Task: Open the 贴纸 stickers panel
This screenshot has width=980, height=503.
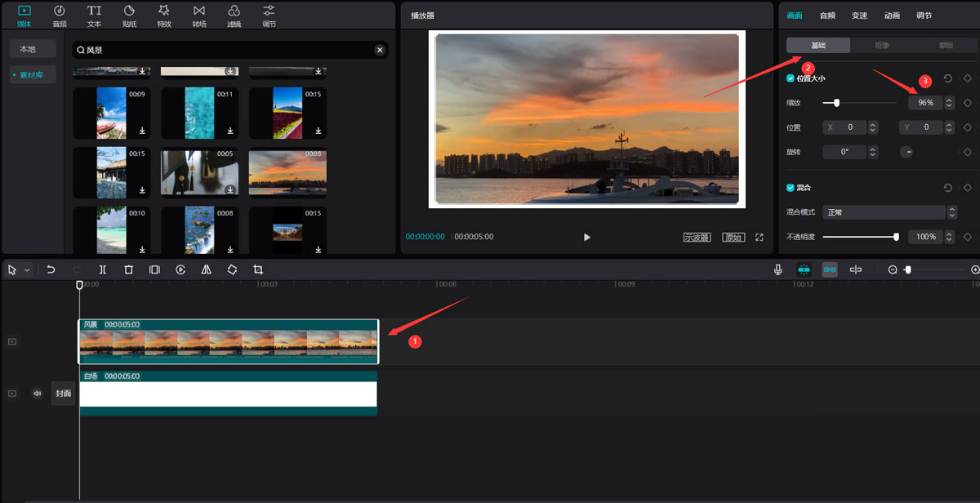Action: [x=129, y=15]
